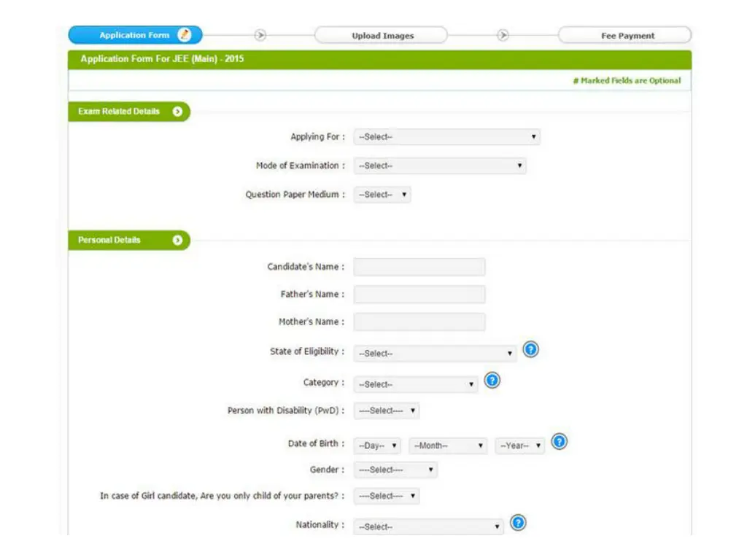Click the 'Application Form For JEE (Main) - 2015' title
This screenshot has width=747, height=560.
pos(162,59)
